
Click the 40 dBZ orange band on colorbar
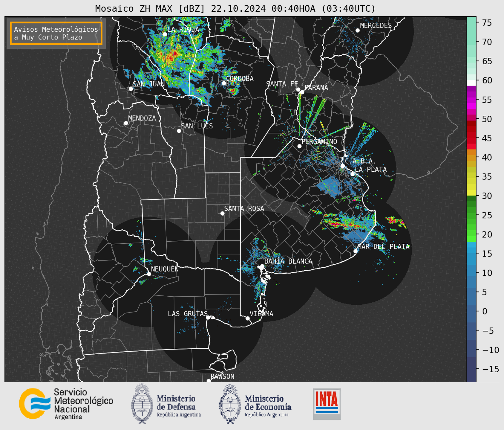pos(471,158)
